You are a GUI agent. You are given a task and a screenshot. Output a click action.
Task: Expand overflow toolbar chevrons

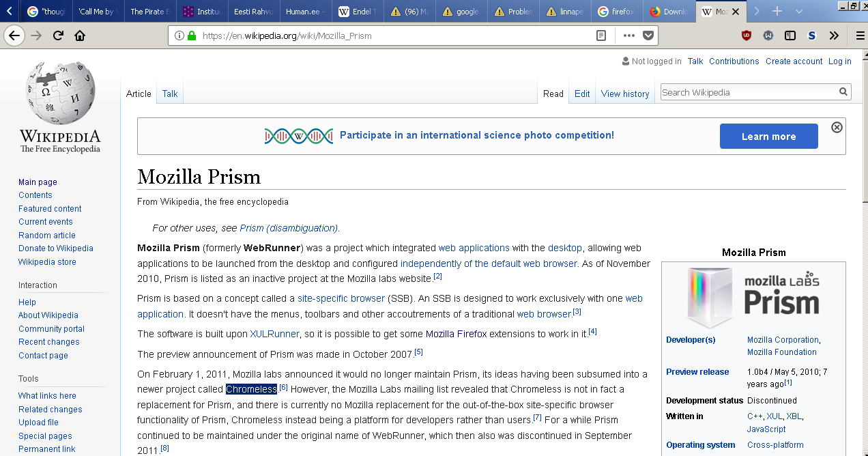[x=834, y=35]
